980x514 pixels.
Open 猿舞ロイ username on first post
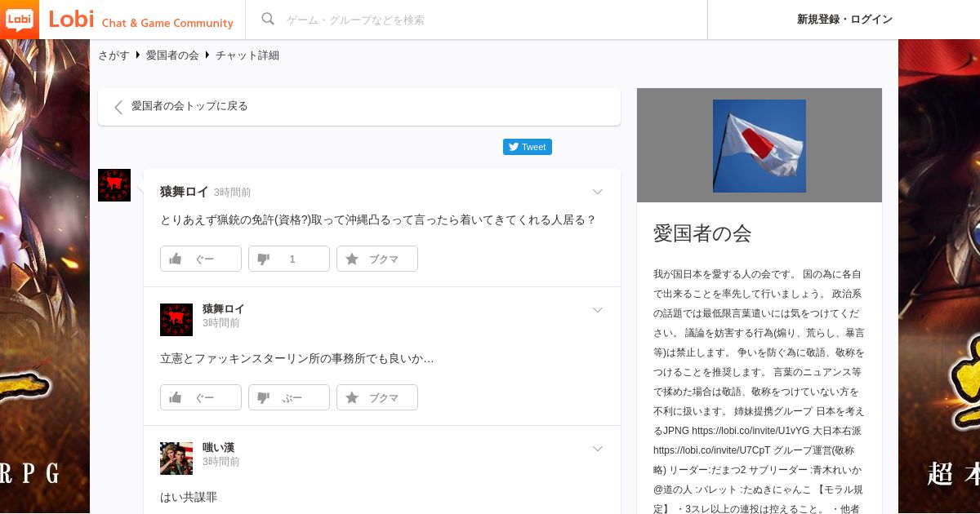click(x=185, y=192)
